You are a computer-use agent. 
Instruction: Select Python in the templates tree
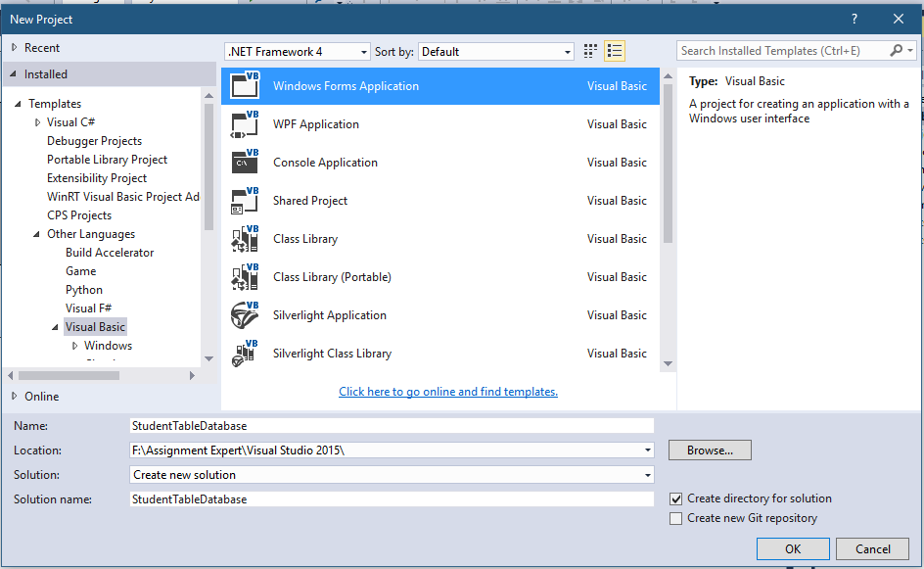click(x=84, y=290)
